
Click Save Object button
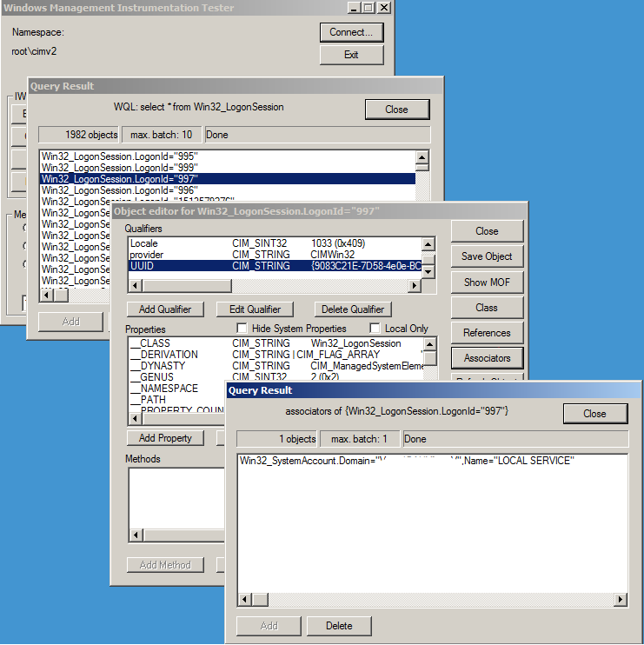[487, 256]
